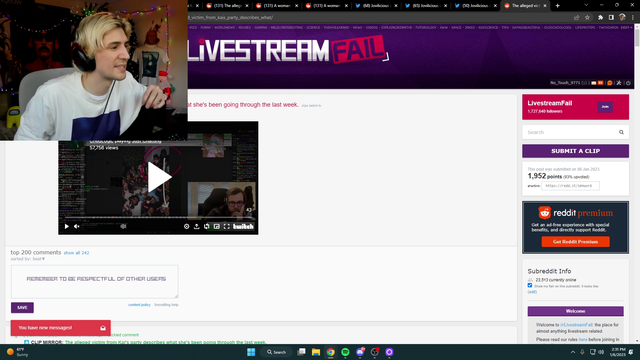Open the Chrome side panel icon
640x360 pixels.
pos(611,18)
